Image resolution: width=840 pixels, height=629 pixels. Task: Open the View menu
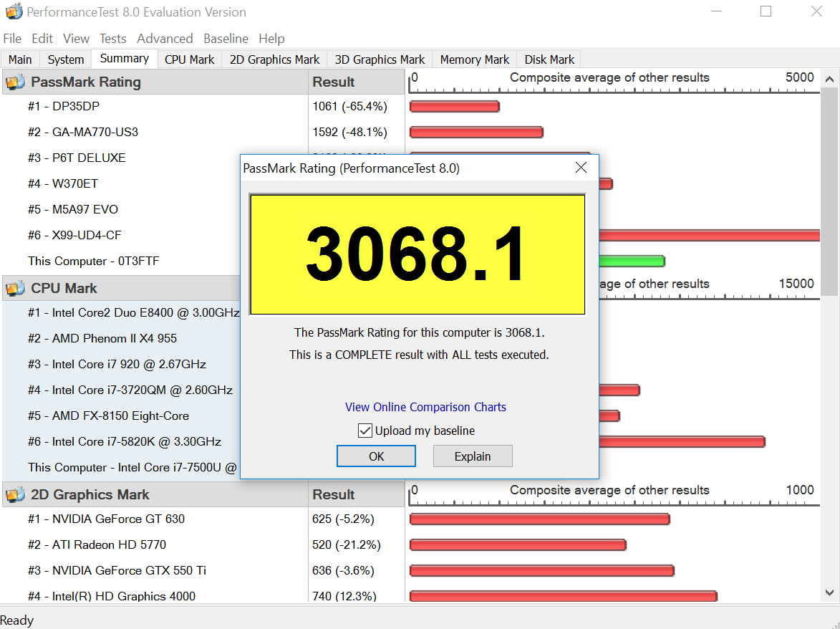(x=76, y=39)
